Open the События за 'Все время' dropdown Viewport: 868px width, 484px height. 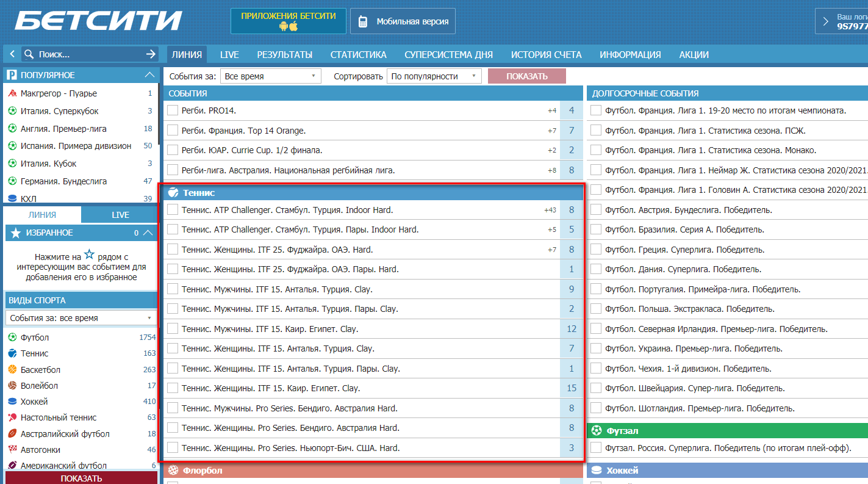(271, 76)
